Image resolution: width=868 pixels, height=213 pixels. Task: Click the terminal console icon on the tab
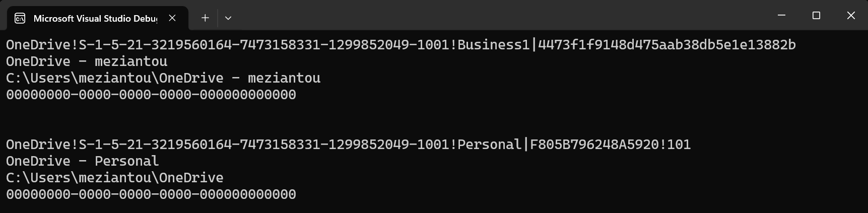coord(20,19)
